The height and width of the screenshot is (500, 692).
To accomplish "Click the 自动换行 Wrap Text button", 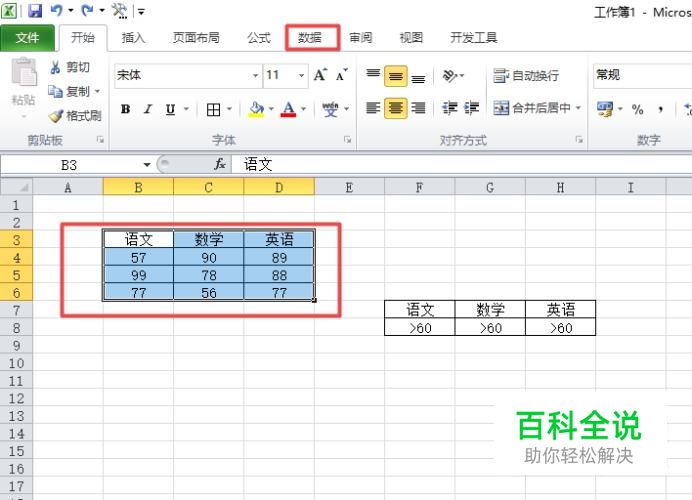I will pos(526,75).
